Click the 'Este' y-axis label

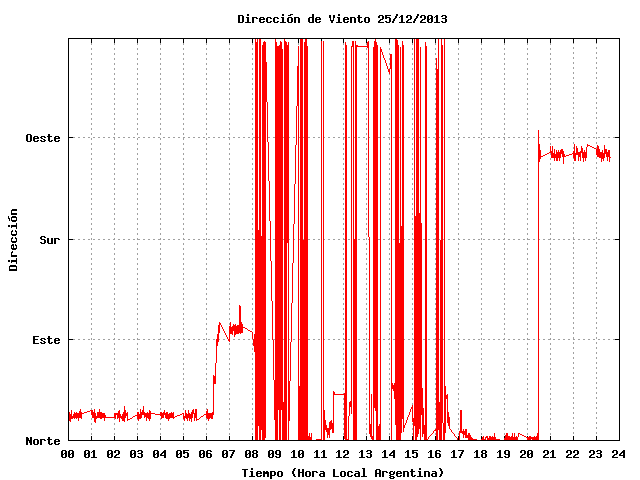point(46,340)
